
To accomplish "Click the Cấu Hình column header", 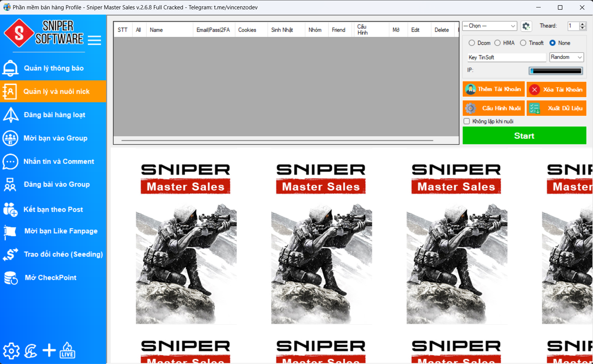I will pos(371,30).
